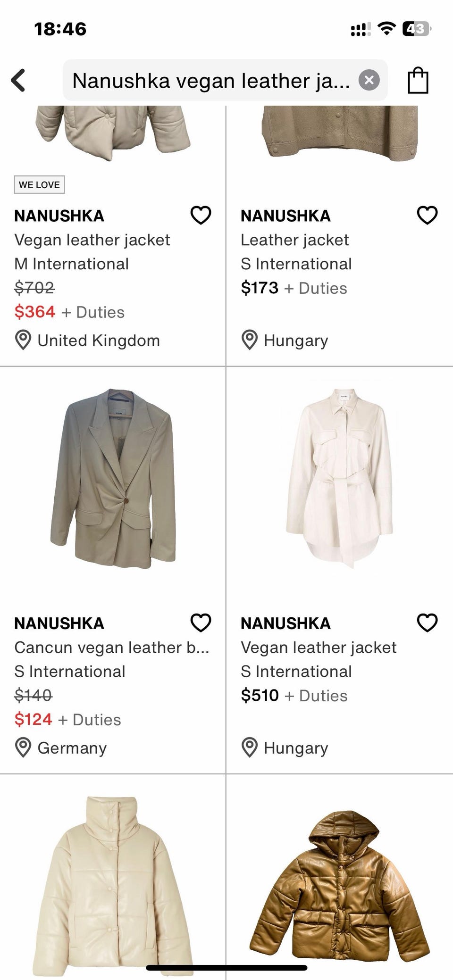
Task: Favorite the Cancun vegan leather blazer
Action: (x=201, y=623)
